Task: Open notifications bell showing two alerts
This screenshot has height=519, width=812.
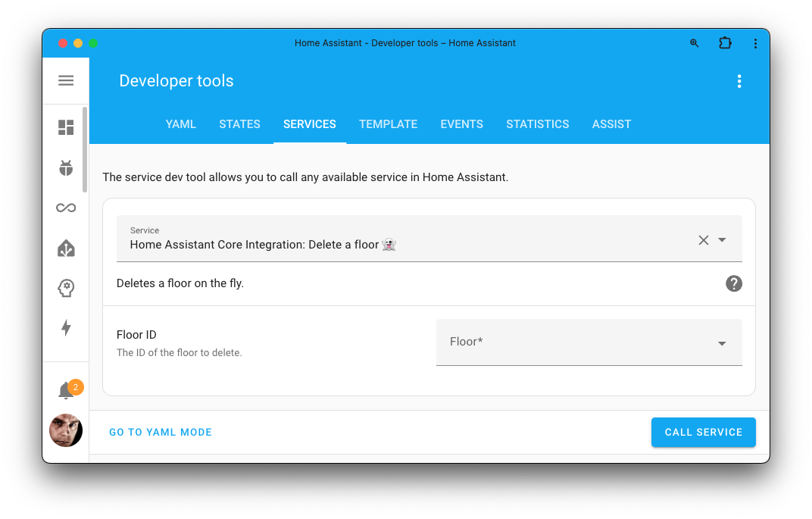Action: pyautogui.click(x=66, y=389)
